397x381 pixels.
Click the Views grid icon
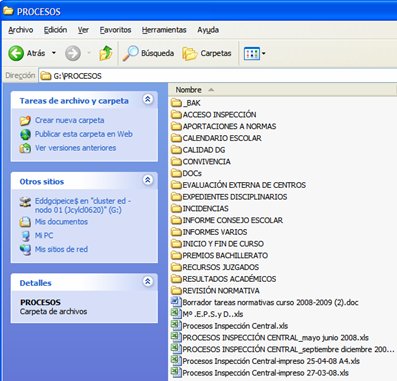[252, 53]
